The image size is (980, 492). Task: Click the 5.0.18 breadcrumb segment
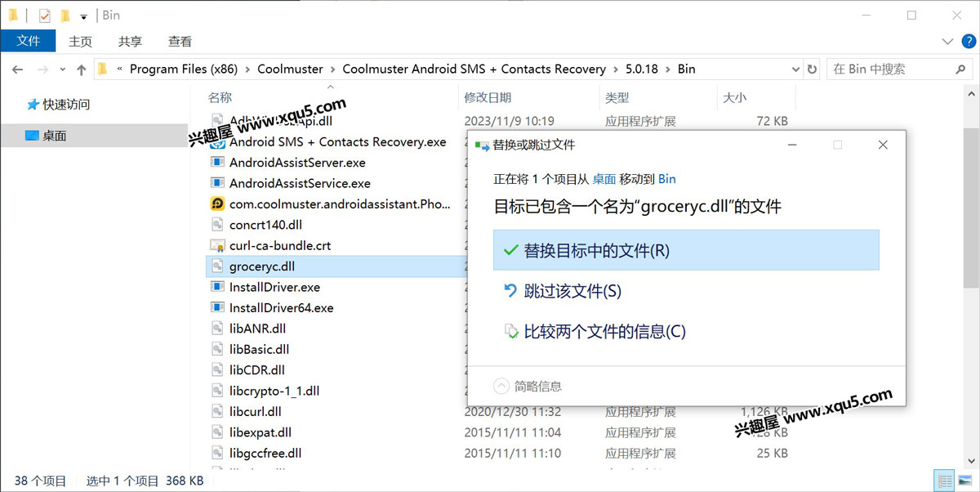640,69
